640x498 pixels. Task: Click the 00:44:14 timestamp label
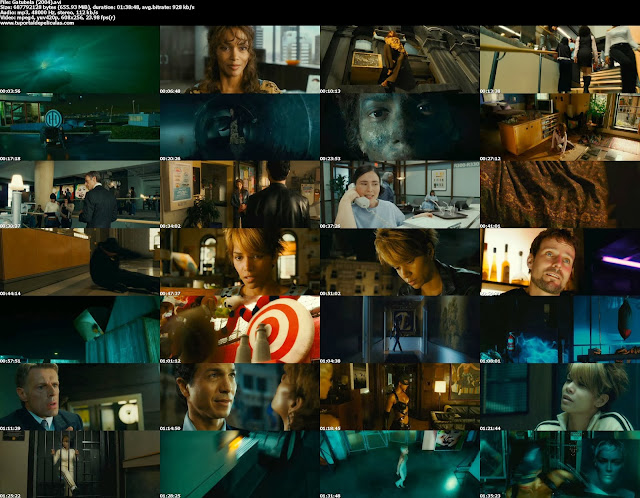pyautogui.click(x=10, y=293)
